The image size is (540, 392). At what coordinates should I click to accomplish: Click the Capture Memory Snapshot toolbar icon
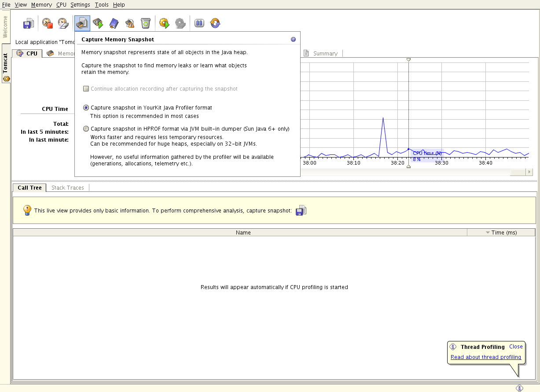tap(82, 23)
